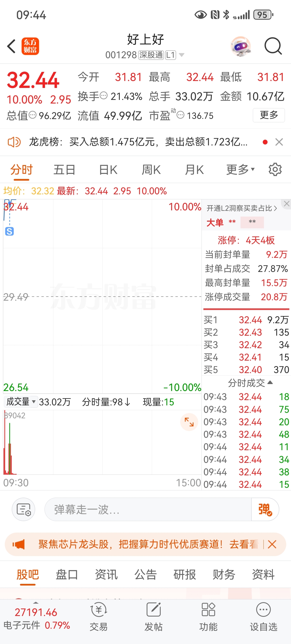Select the 买4 32.41 row
291x644 pixels.
coord(246,357)
